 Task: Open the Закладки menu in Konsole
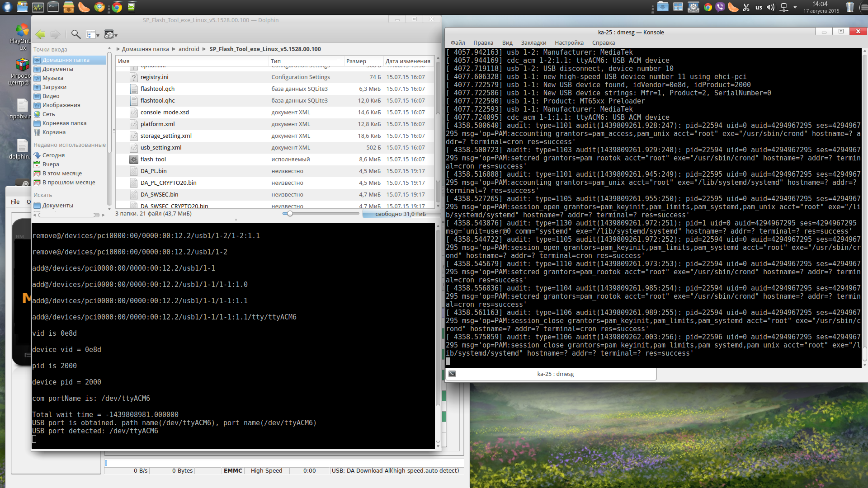(533, 42)
